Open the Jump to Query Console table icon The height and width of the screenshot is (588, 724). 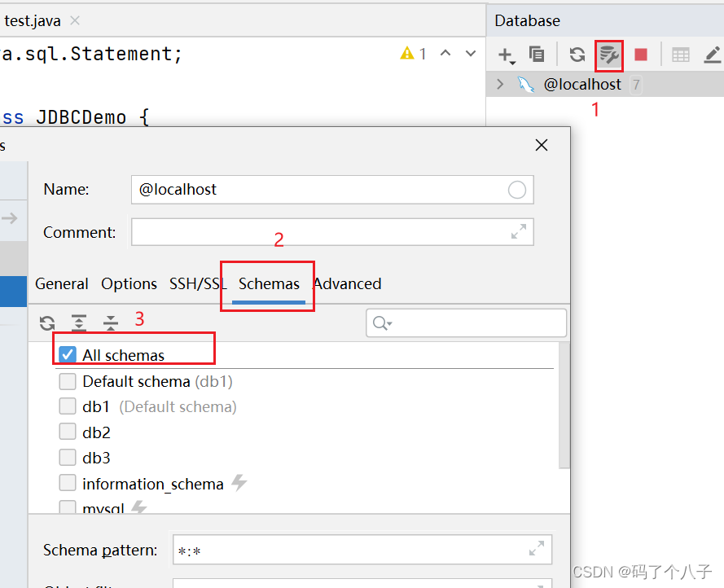(x=681, y=54)
